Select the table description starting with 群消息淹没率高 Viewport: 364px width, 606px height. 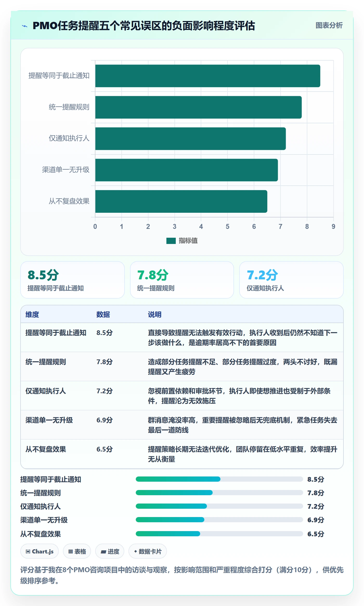coord(243,425)
